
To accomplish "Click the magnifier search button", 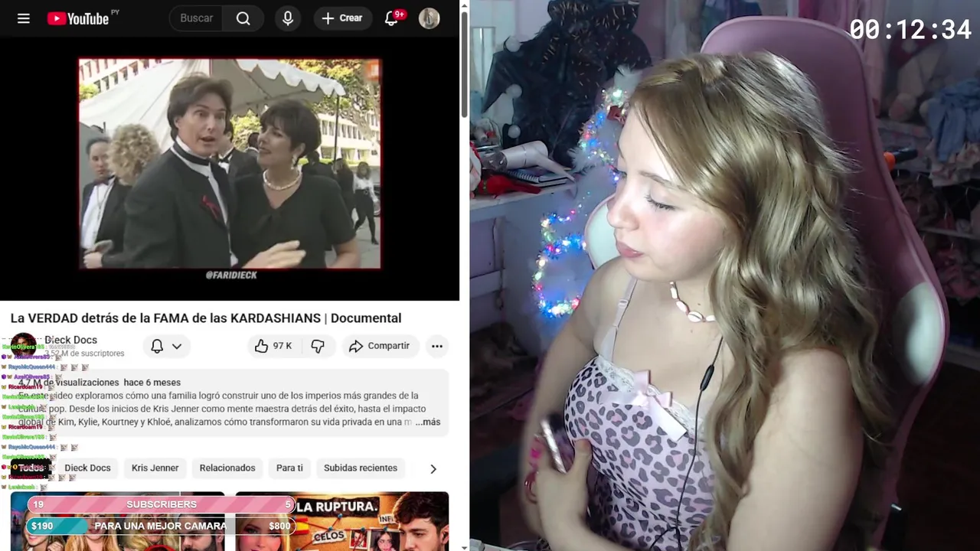I will (243, 18).
